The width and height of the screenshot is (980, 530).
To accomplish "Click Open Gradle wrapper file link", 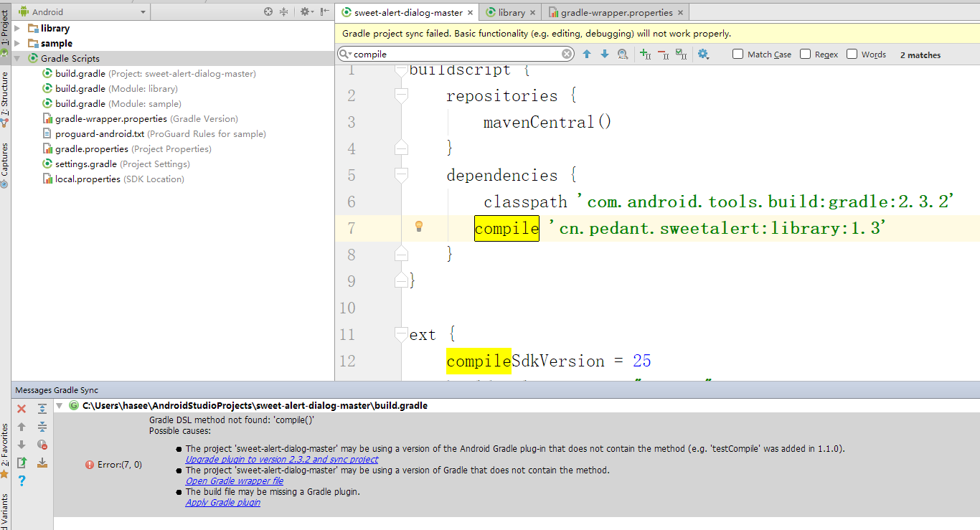I will coord(235,481).
